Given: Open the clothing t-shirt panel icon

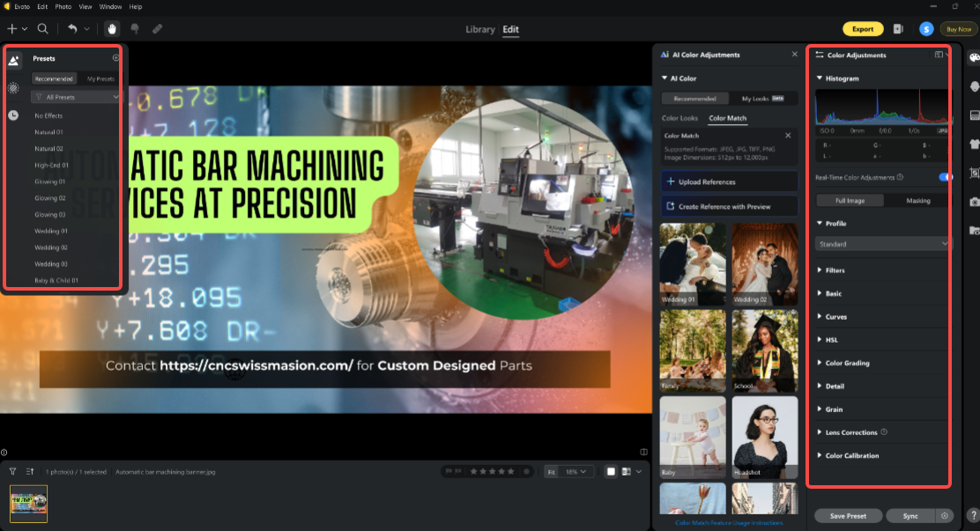Looking at the screenshot, I should tap(974, 144).
